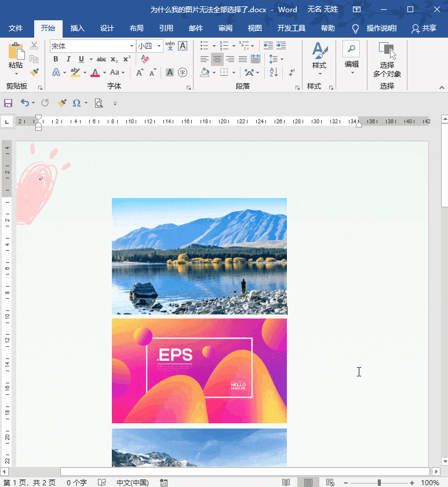Insert symbol using the Omega icon
448x487 pixels.
point(77,103)
